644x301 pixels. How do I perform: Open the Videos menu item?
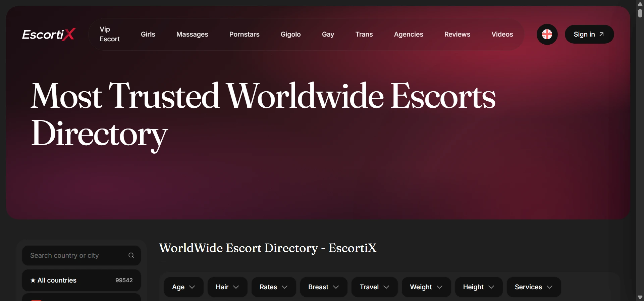[x=502, y=34]
